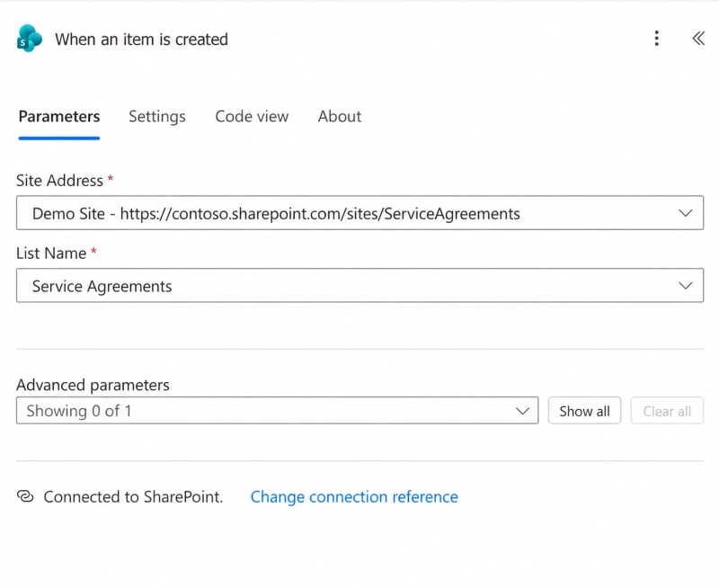Expand the Site Address dropdown arrow

[x=685, y=213]
